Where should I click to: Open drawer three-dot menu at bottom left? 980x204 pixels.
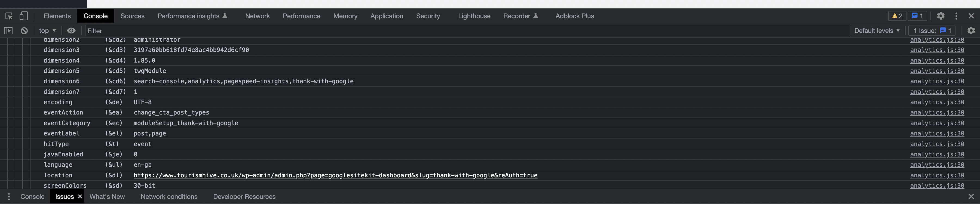coord(9,197)
